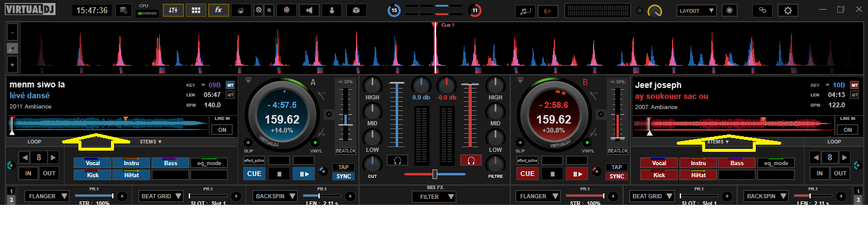
Task: Open deck B FLANGER effect dropdown
Action: tap(538, 196)
